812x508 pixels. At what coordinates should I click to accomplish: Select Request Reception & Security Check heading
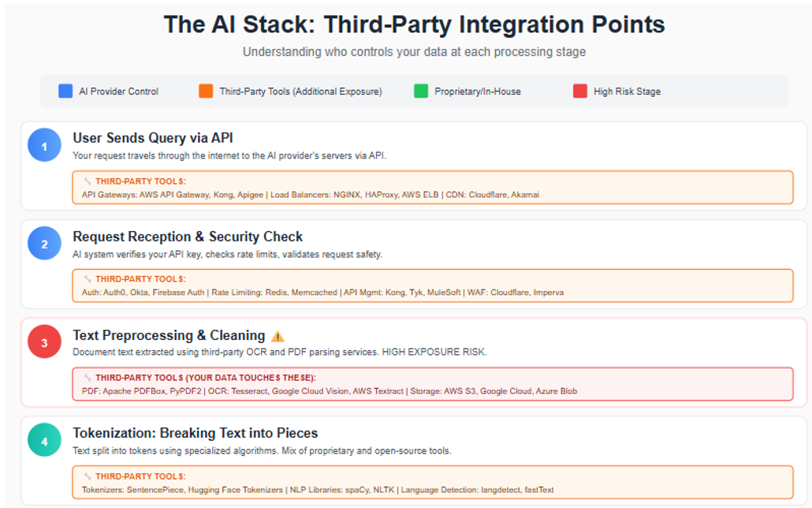tap(188, 237)
